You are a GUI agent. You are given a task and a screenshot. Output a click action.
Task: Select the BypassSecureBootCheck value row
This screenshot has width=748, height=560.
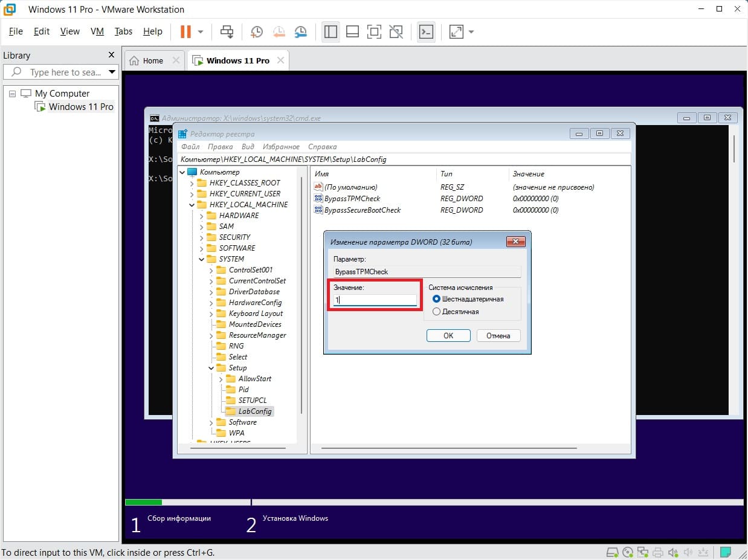point(436,210)
